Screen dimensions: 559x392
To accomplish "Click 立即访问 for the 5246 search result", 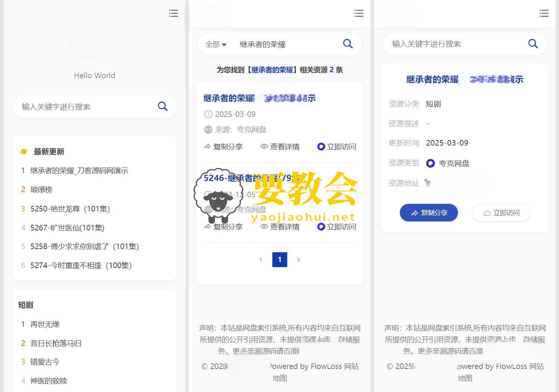I will [x=337, y=227].
